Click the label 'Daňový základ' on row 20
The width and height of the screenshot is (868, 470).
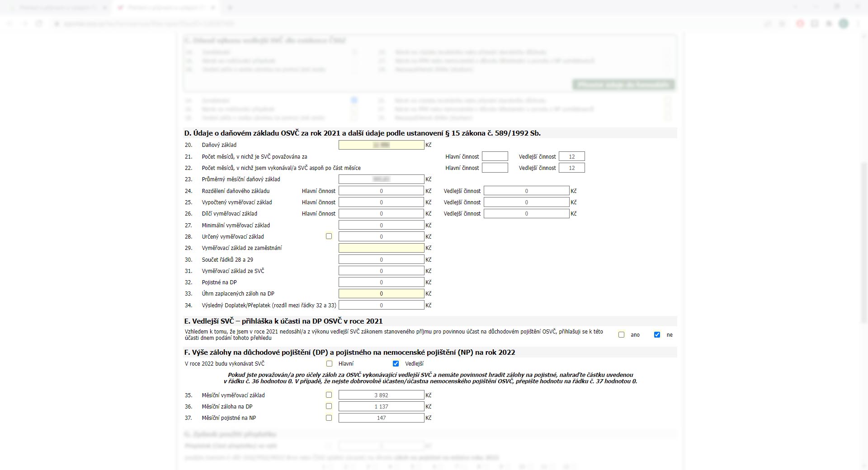[x=219, y=145]
